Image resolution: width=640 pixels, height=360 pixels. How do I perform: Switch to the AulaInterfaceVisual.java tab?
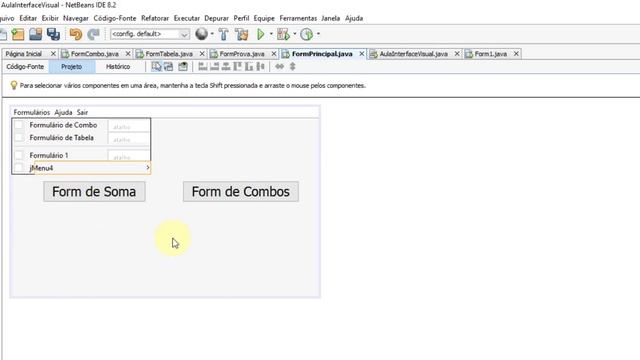pos(413,54)
